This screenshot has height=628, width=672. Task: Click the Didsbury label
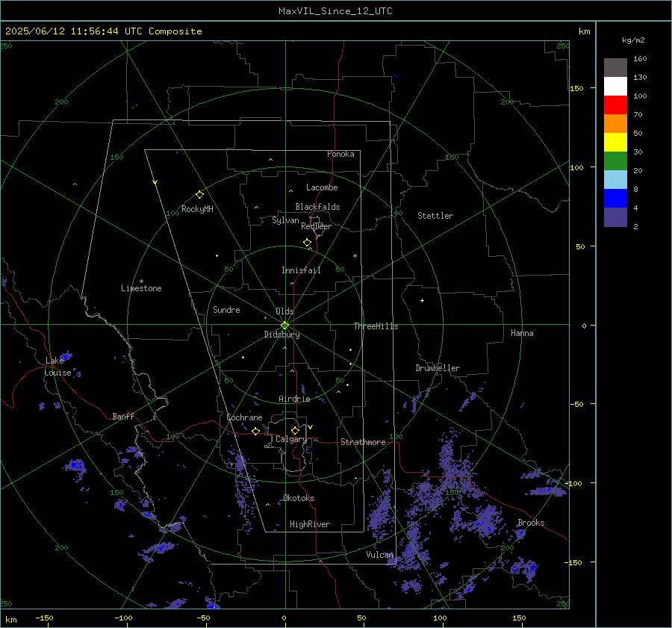coord(281,335)
